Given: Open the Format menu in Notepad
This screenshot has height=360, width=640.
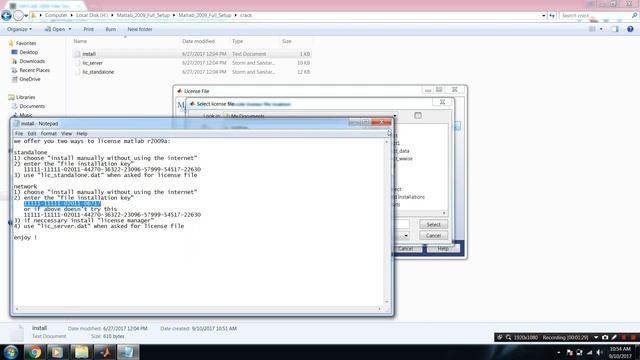Looking at the screenshot, I should point(49,133).
